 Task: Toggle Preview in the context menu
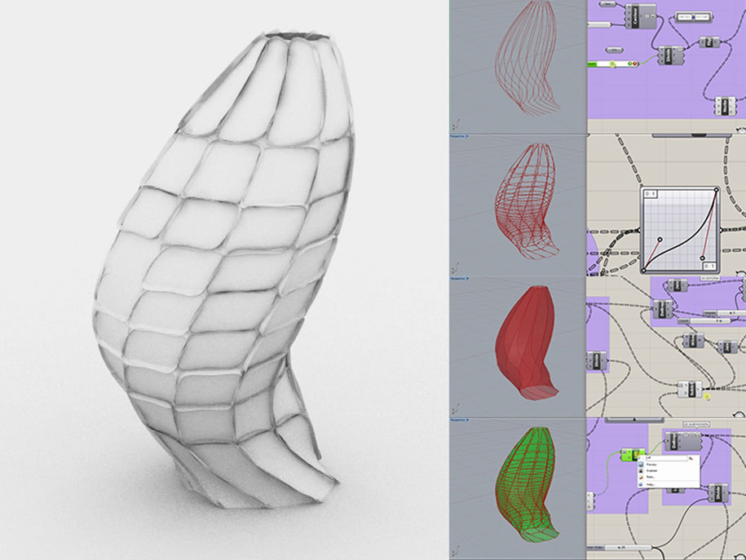pyautogui.click(x=652, y=465)
